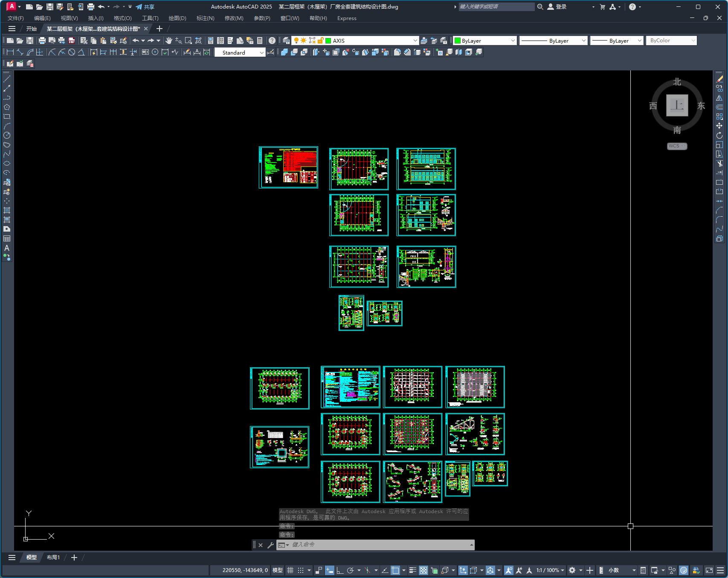728x578 pixels.
Task: Select the Table tool in the draw toolbar
Action: pos(7,238)
